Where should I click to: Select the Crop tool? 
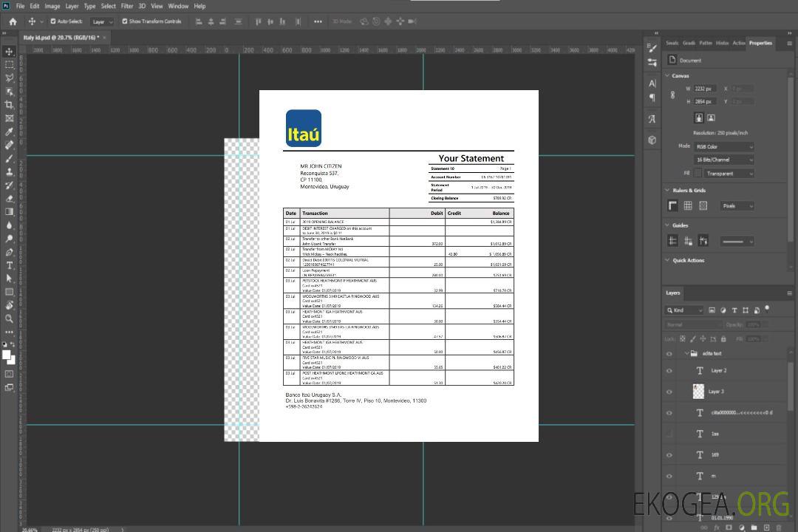tap(9, 104)
